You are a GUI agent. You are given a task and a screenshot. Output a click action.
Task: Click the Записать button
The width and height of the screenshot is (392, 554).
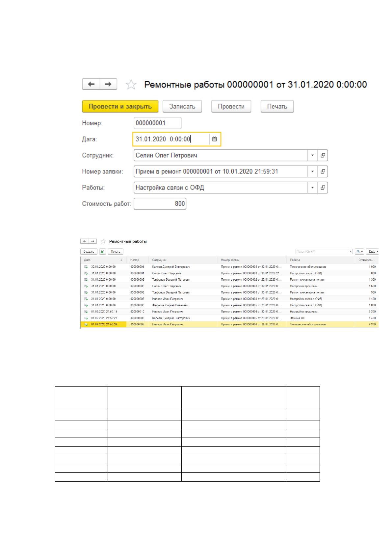point(182,106)
